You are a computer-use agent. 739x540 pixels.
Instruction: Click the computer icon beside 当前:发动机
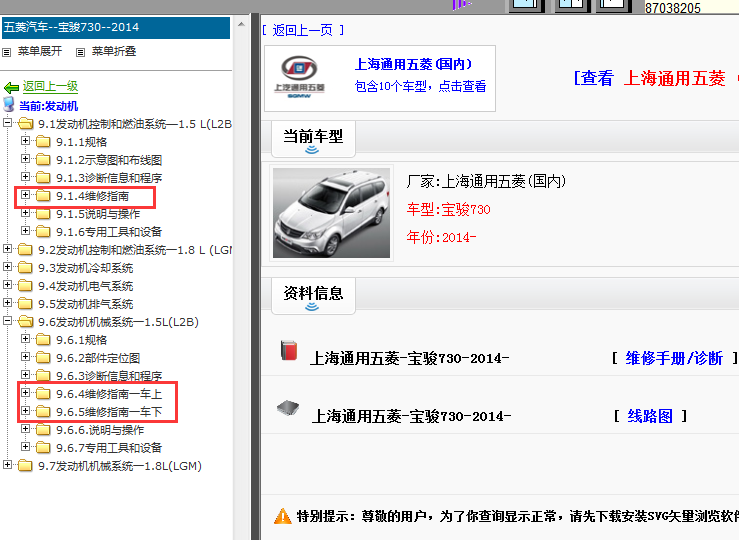coord(8,105)
